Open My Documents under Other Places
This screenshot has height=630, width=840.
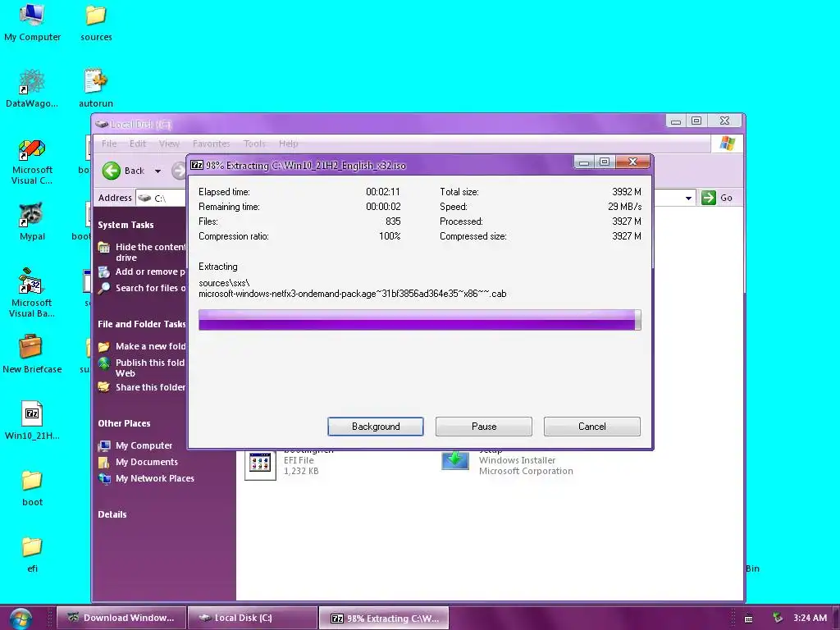[x=138, y=462]
